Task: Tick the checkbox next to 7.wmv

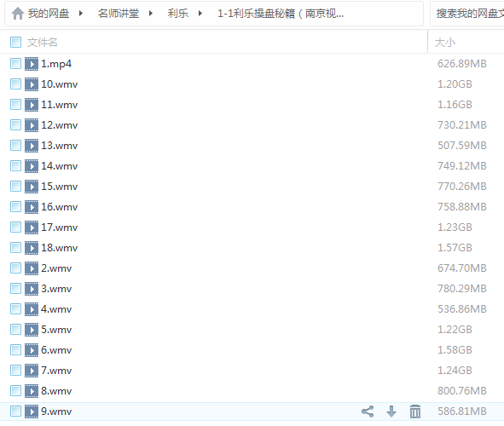Action: 15,371
